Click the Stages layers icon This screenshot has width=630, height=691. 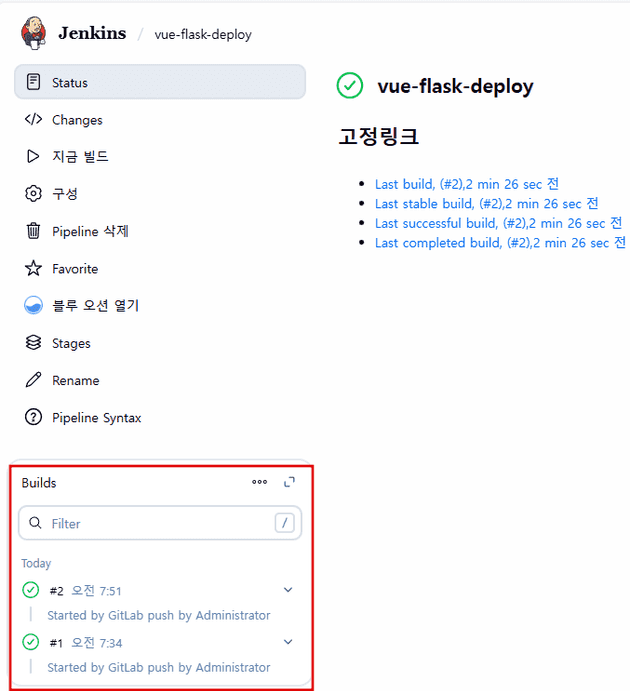[x=33, y=342]
